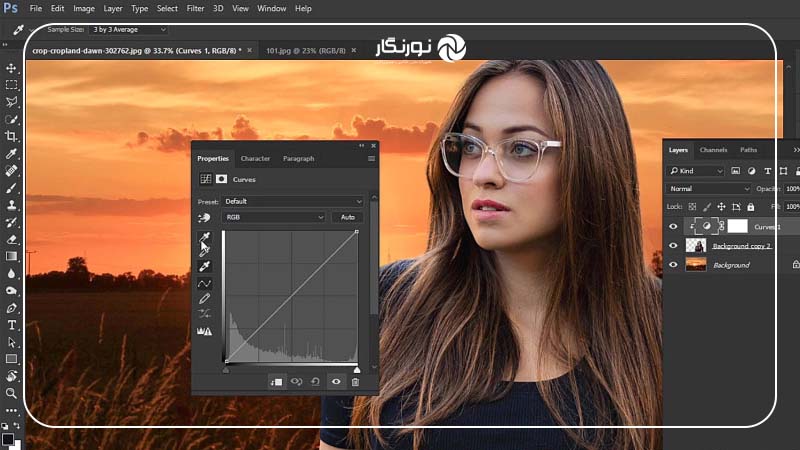Switch to the 101.jpg document tab
This screenshot has width=800, height=450.
[306, 51]
